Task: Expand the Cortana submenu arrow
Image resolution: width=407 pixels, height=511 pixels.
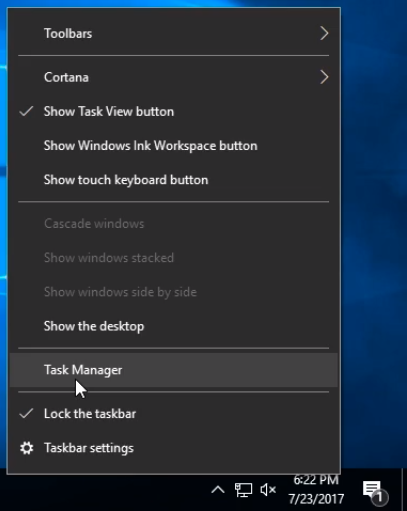Action: 324,77
